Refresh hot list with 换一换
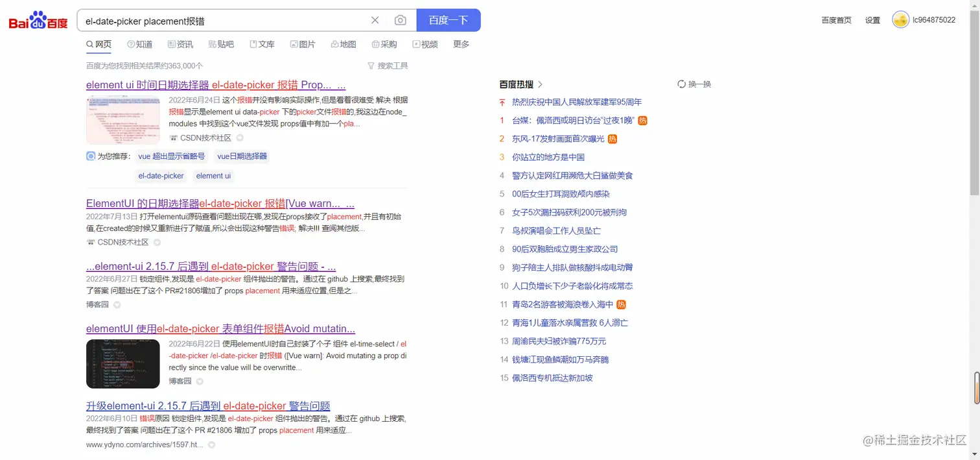 click(x=694, y=84)
